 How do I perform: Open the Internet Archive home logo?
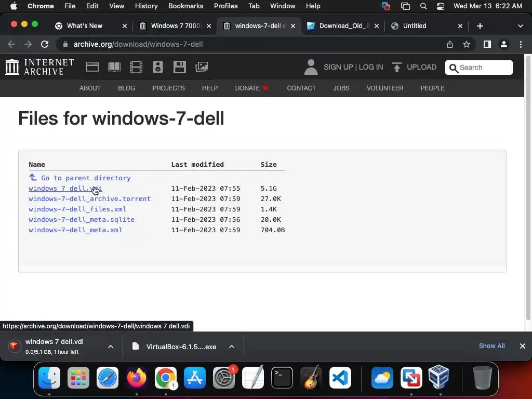pyautogui.click(x=39, y=67)
